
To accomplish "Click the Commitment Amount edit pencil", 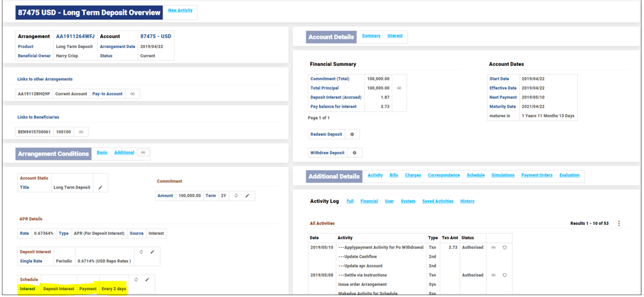I will [247, 196].
